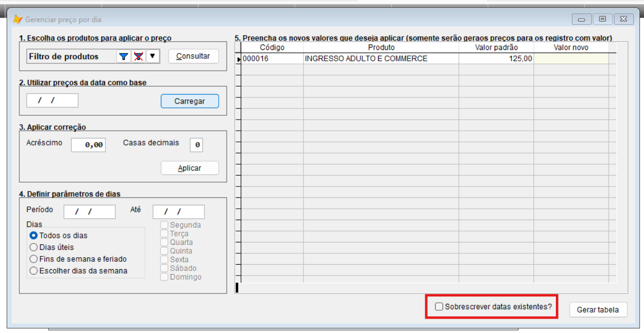Click the Gerar tabela button
The width and height of the screenshot is (644, 333).
(x=597, y=310)
